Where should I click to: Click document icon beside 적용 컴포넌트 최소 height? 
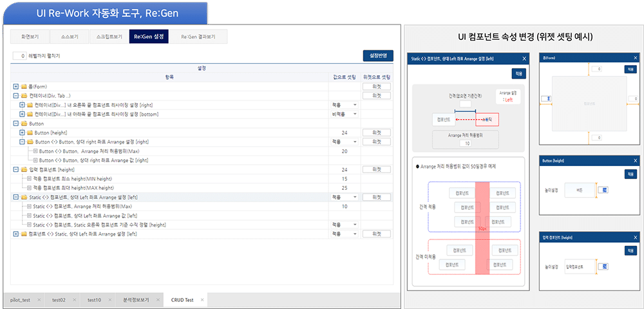pos(29,178)
